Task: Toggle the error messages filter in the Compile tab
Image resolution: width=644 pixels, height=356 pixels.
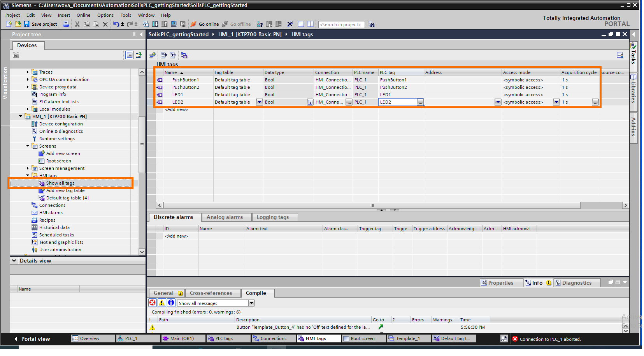Action: click(153, 303)
